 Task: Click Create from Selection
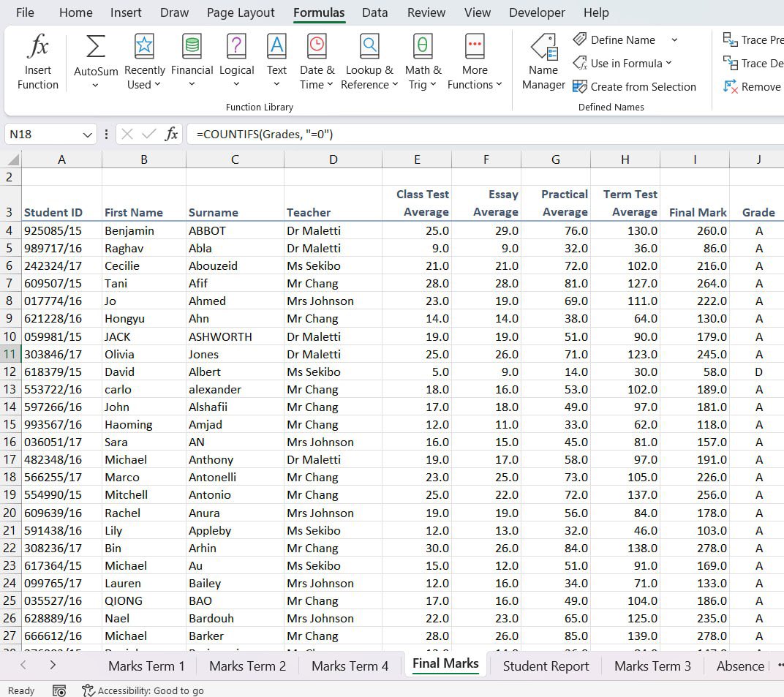[634, 86]
